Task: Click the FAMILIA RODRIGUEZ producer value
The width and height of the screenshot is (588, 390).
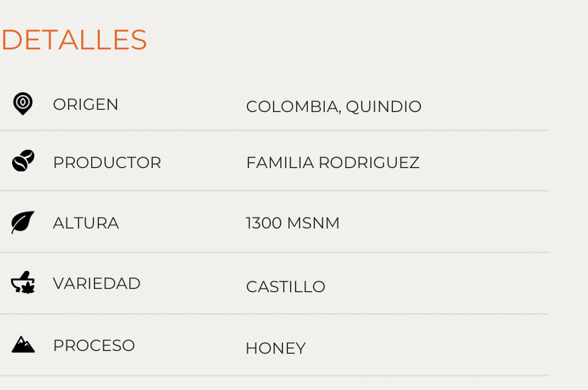Action: click(x=332, y=163)
